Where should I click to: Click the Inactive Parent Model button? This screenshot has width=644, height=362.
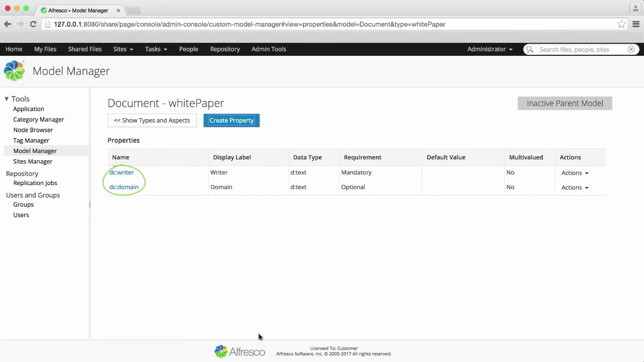point(565,103)
